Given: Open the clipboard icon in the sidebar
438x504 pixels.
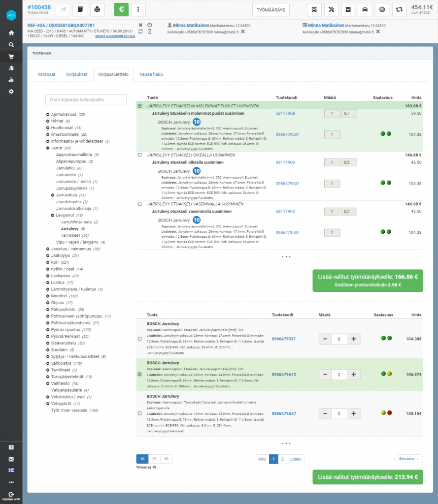Looking at the screenshot, I should pos(11,68).
